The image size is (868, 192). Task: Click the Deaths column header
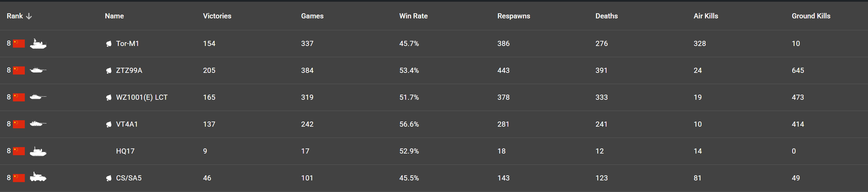(x=606, y=16)
